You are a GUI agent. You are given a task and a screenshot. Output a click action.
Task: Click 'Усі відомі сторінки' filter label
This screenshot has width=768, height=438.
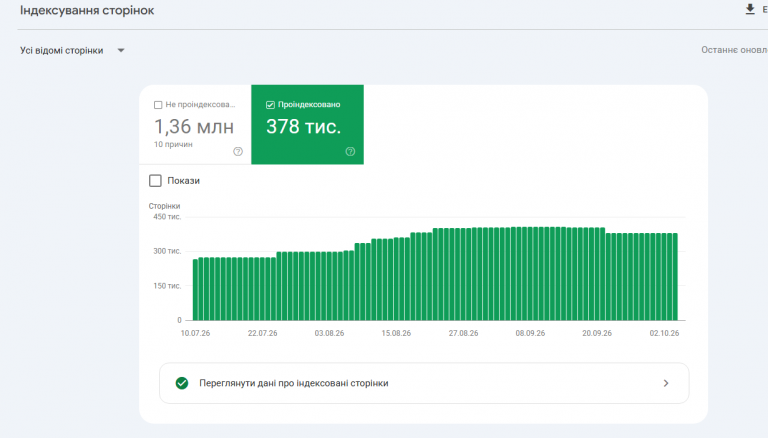[x=62, y=50]
